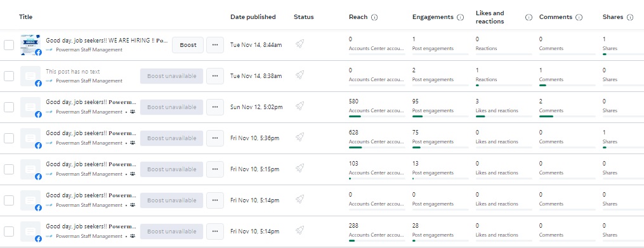Screen dimensions: 644x248
Task: Click the reach progress bar for the 628 reach post
Action: coord(377,147)
